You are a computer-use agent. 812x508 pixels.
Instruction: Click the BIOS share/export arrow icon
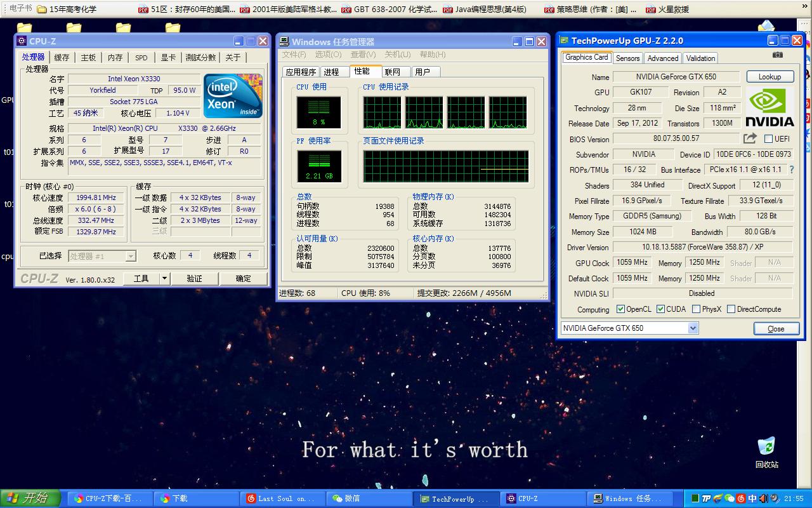pos(750,138)
